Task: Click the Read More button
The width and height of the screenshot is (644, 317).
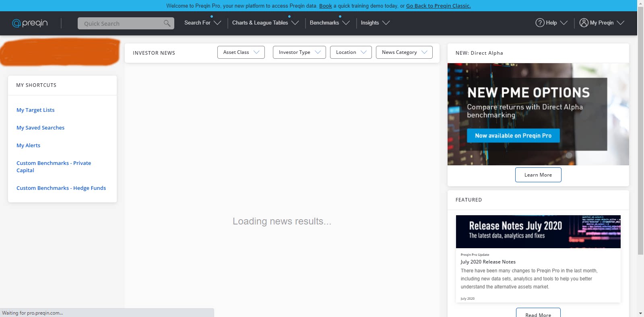Action: [538, 313]
